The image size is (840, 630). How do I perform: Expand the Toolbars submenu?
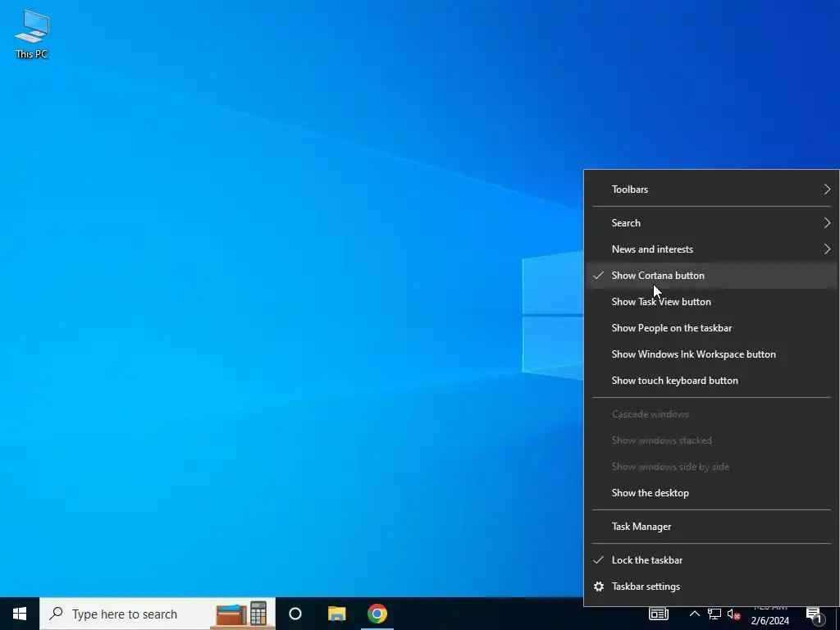[711, 189]
